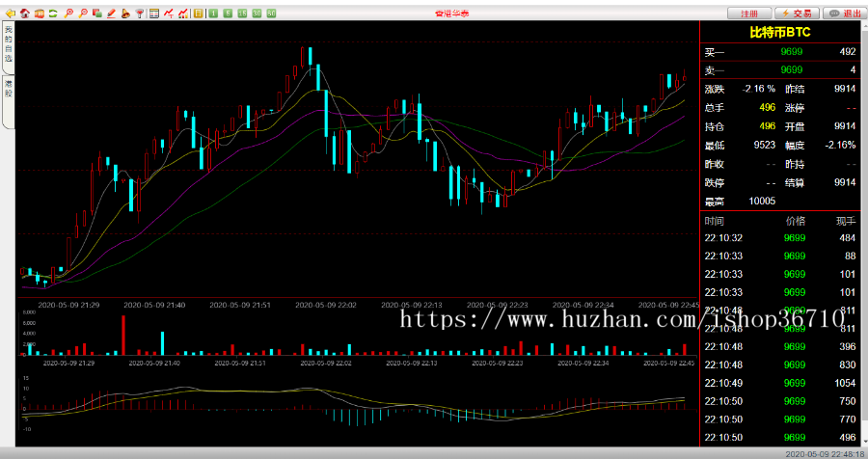Screen dimensions: 868x459
Task: Open the alert bell icon
Action: (125, 13)
